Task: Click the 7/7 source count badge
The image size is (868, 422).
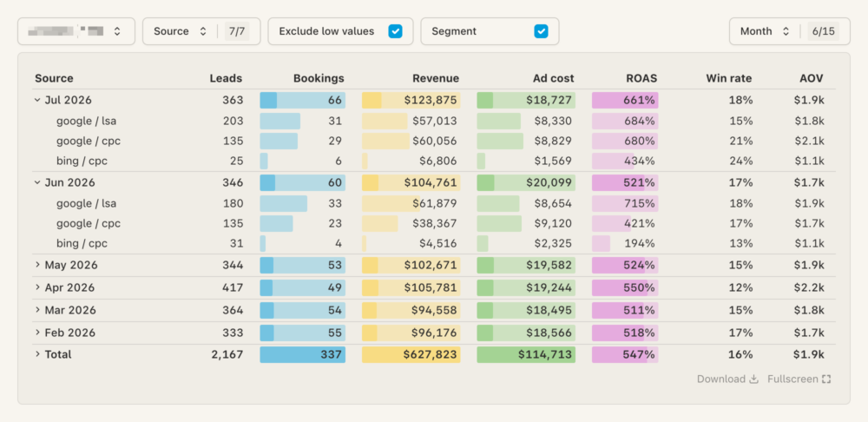Action: tap(237, 31)
